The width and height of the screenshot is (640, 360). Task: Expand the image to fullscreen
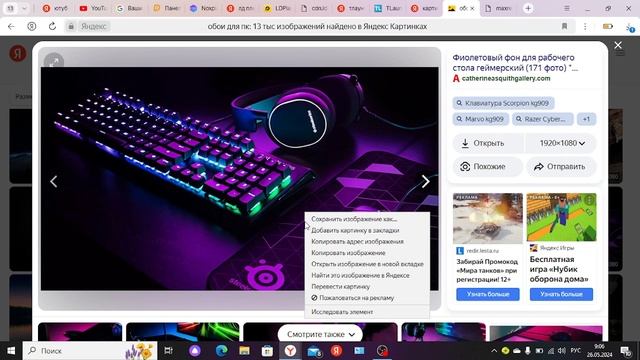[54, 62]
